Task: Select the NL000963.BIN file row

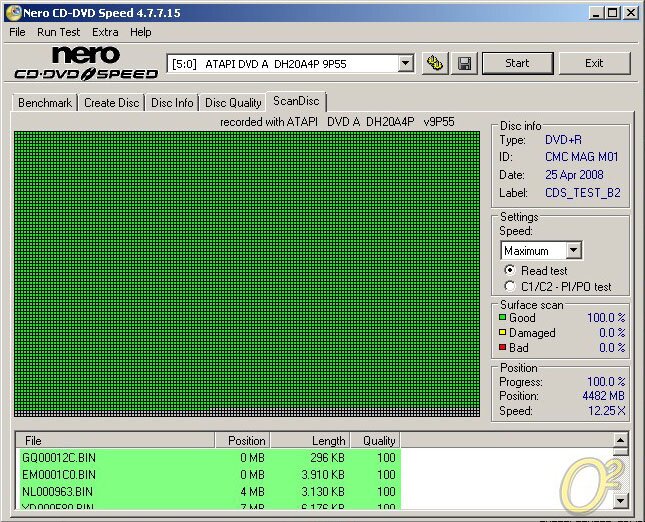Action: click(209, 492)
